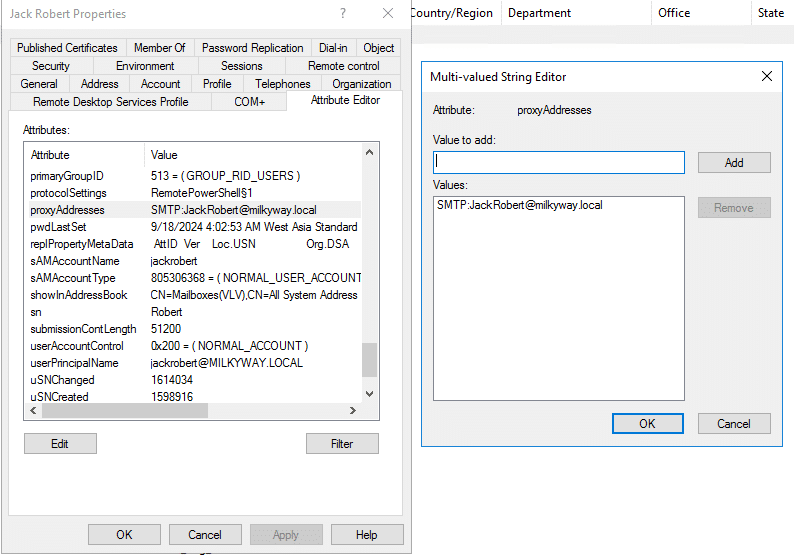Select the submissionContLength attribute row

195,329
